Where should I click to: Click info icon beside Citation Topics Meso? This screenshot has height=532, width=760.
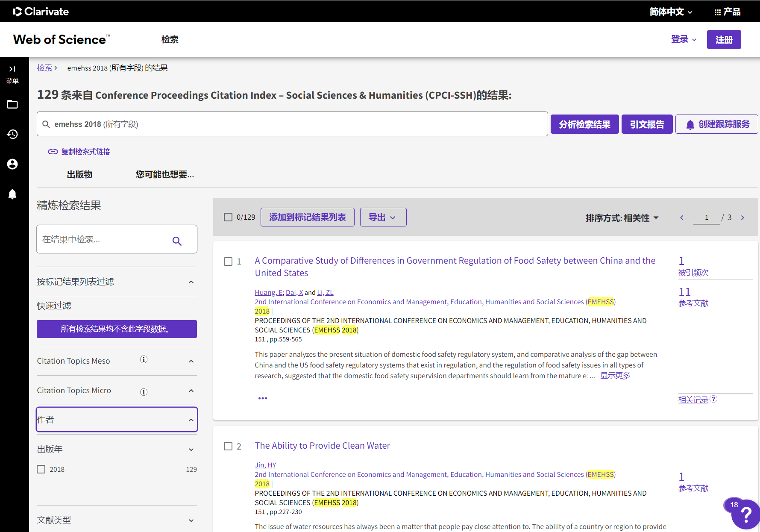point(144,360)
